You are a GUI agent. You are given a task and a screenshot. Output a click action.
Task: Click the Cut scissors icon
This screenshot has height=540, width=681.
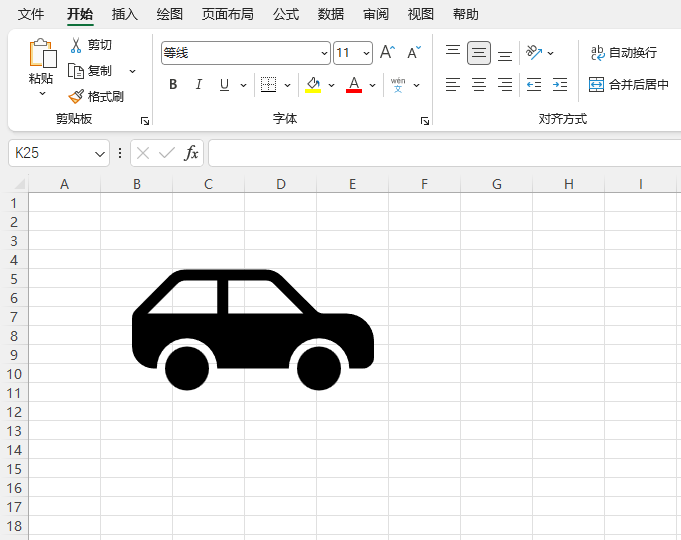coord(76,45)
